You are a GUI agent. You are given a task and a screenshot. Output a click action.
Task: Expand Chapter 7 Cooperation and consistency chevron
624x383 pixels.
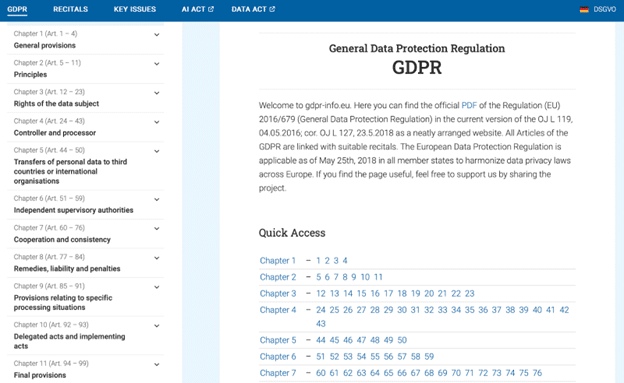click(x=157, y=229)
